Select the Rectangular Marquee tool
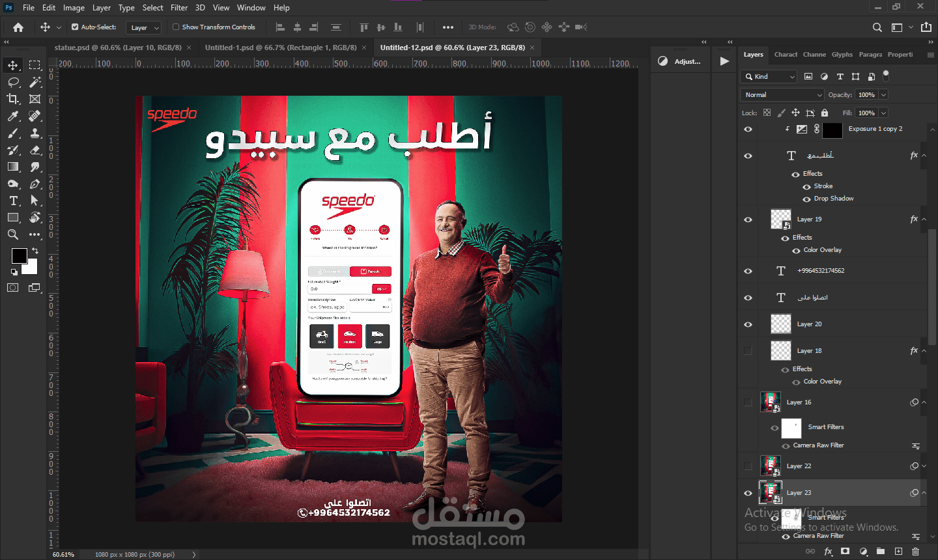Screen dimensions: 938x560 [x=35, y=65]
